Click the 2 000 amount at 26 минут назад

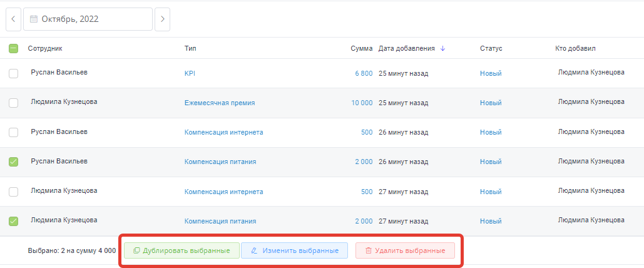coord(364,162)
